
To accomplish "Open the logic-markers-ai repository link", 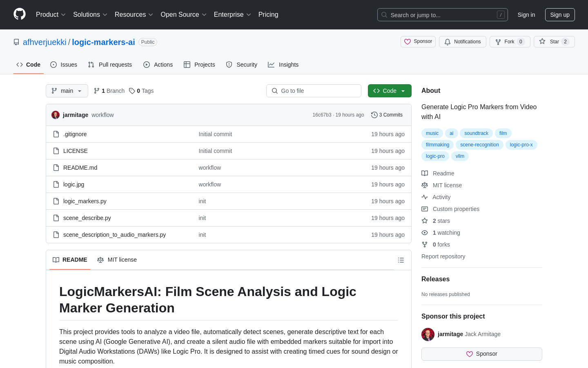I will coord(103,42).
